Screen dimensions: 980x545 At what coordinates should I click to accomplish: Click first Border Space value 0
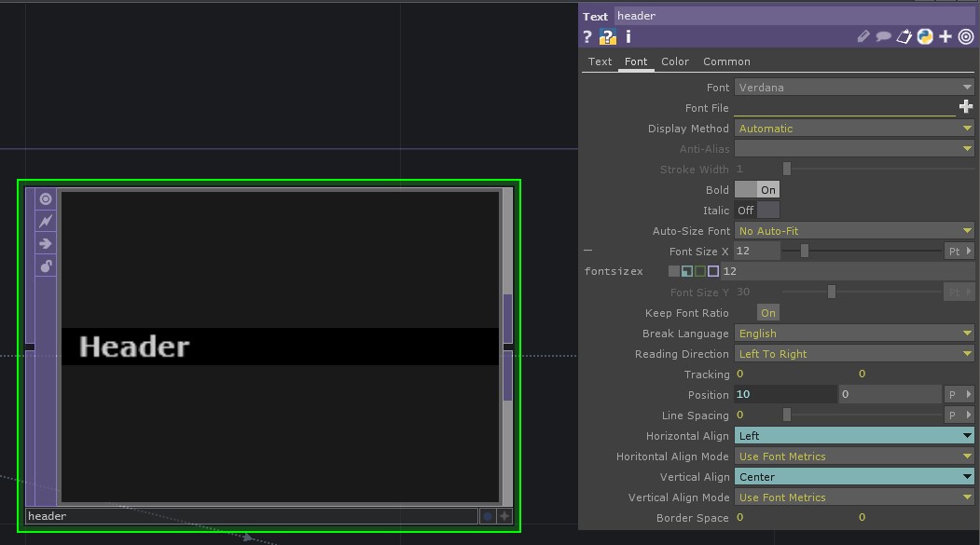point(740,518)
